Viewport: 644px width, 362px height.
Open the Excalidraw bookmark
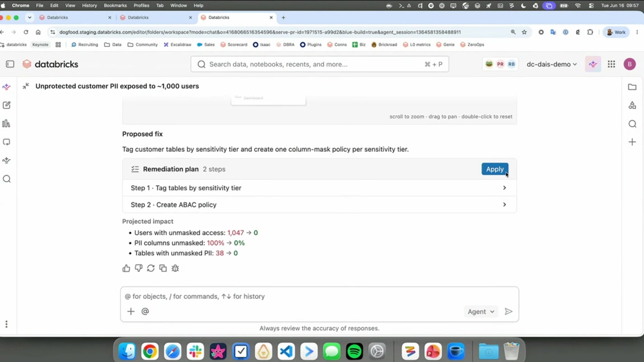coord(177,45)
